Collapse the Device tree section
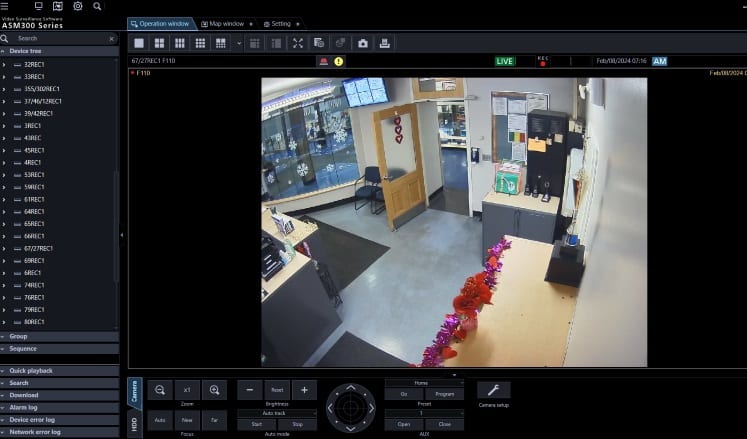The width and height of the screenshot is (747, 439). pyautogui.click(x=59, y=51)
